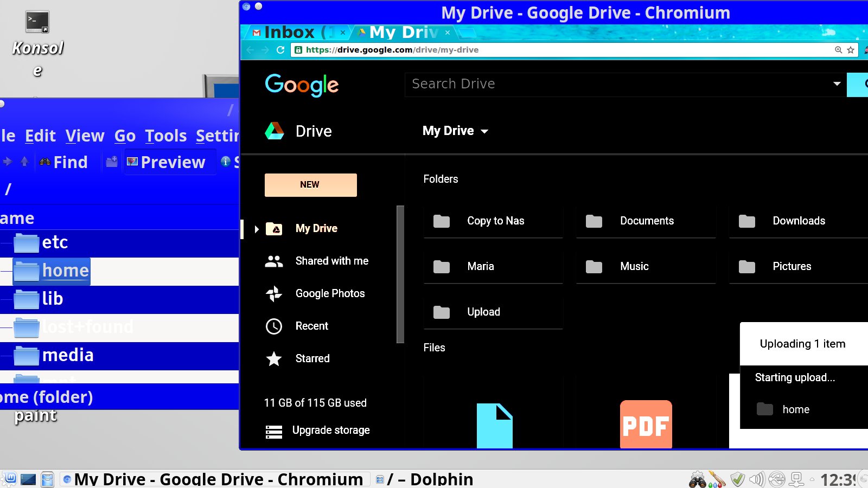Go up one level in Dolphin

24,162
